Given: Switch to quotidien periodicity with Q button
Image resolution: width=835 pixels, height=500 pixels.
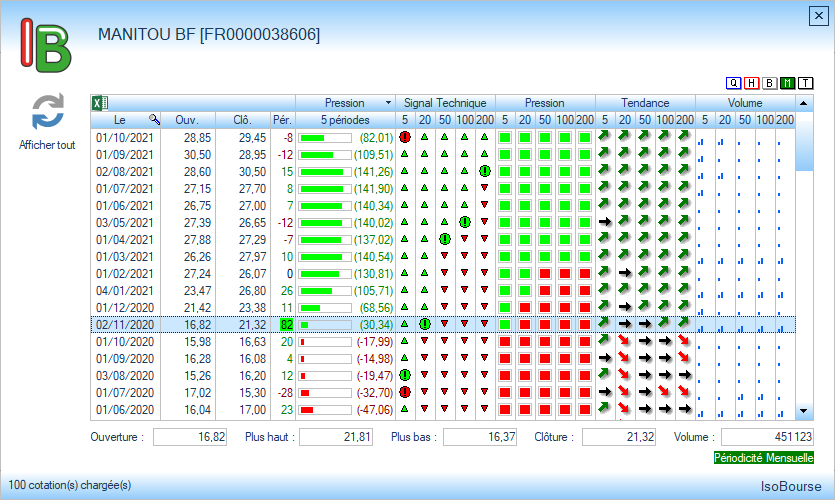Looking at the screenshot, I should coord(733,83).
